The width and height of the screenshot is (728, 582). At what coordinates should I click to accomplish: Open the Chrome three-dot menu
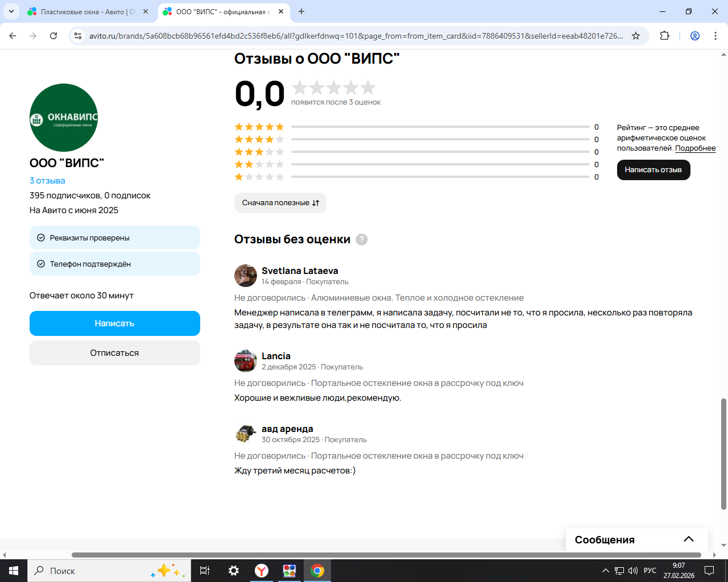pos(715,36)
